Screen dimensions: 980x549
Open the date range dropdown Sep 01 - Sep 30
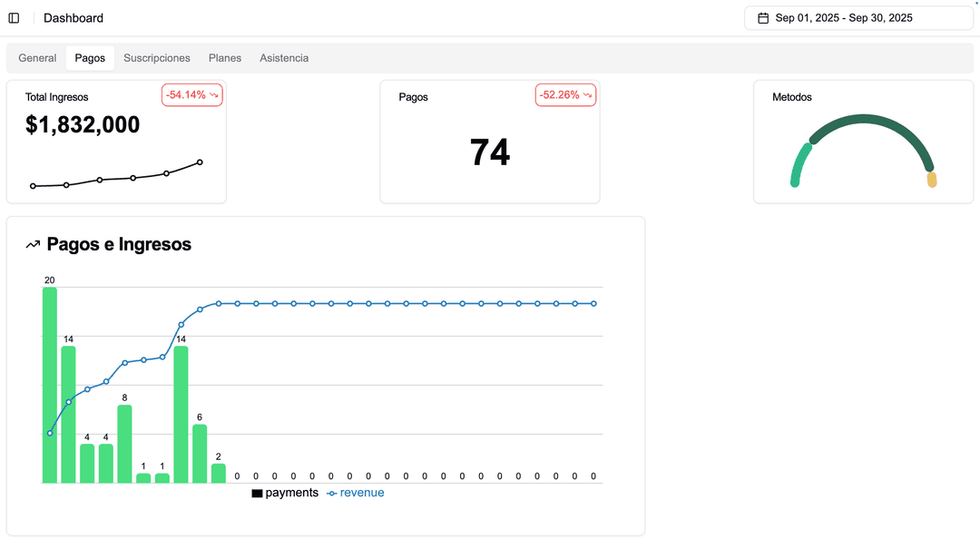tap(858, 17)
